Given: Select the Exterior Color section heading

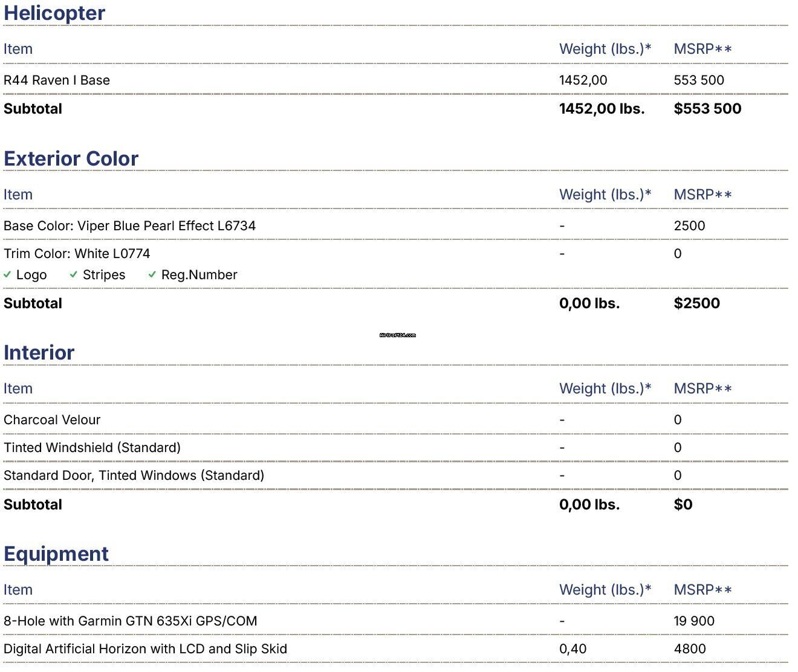Looking at the screenshot, I should coord(71,158).
